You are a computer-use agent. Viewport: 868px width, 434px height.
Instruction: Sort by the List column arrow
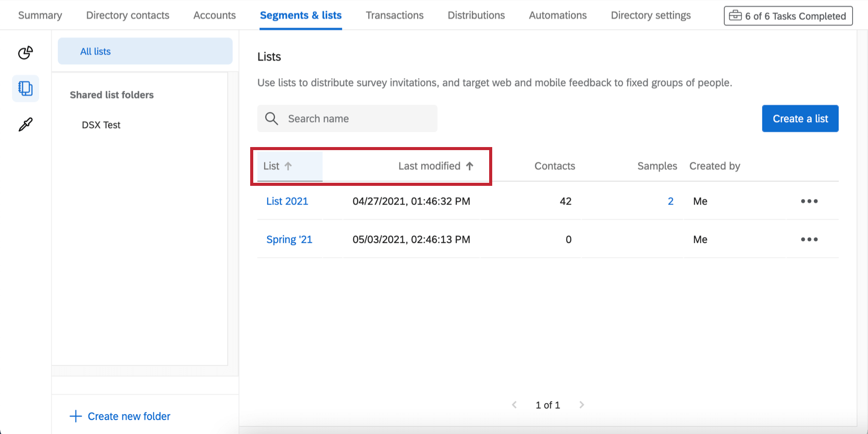coord(288,166)
